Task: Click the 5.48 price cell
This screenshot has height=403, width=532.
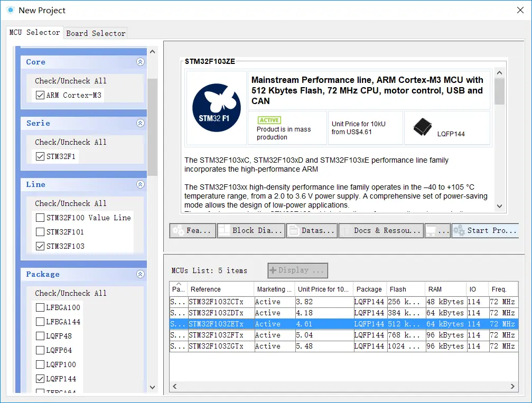Action: point(324,346)
